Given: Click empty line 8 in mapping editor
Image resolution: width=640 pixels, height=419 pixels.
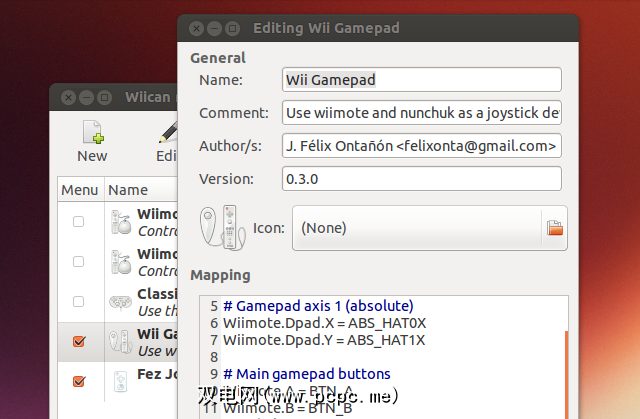Looking at the screenshot, I should pos(392,357).
